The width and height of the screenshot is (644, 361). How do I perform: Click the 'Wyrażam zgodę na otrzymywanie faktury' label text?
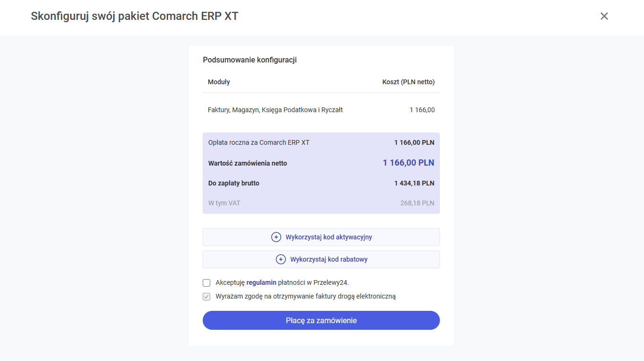tap(305, 297)
